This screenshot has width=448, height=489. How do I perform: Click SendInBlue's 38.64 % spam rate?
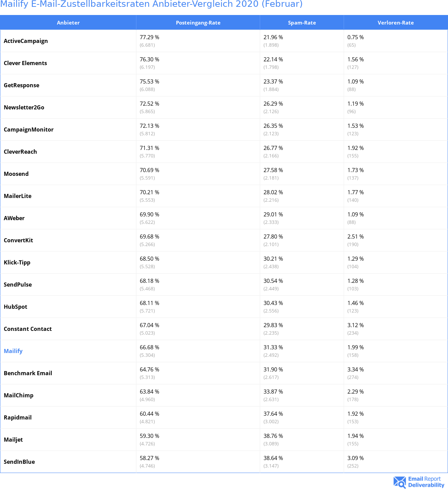coord(273,458)
